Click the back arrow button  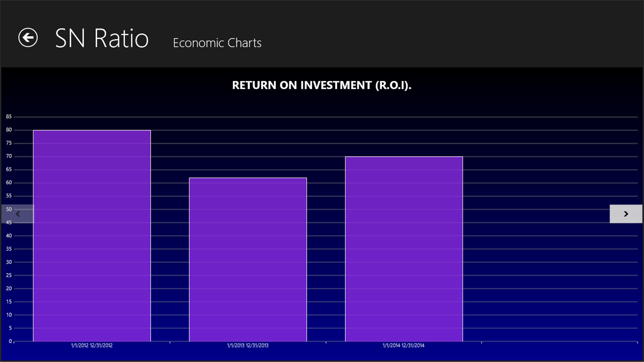28,38
